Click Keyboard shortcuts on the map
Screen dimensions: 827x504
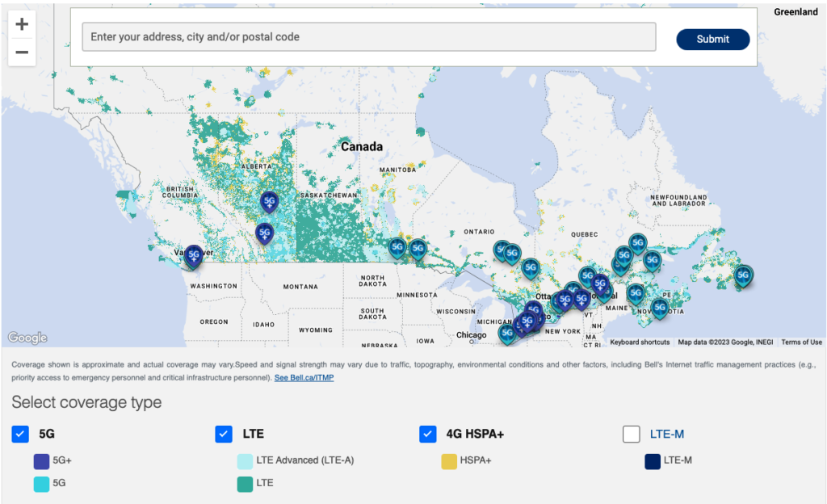pos(640,342)
